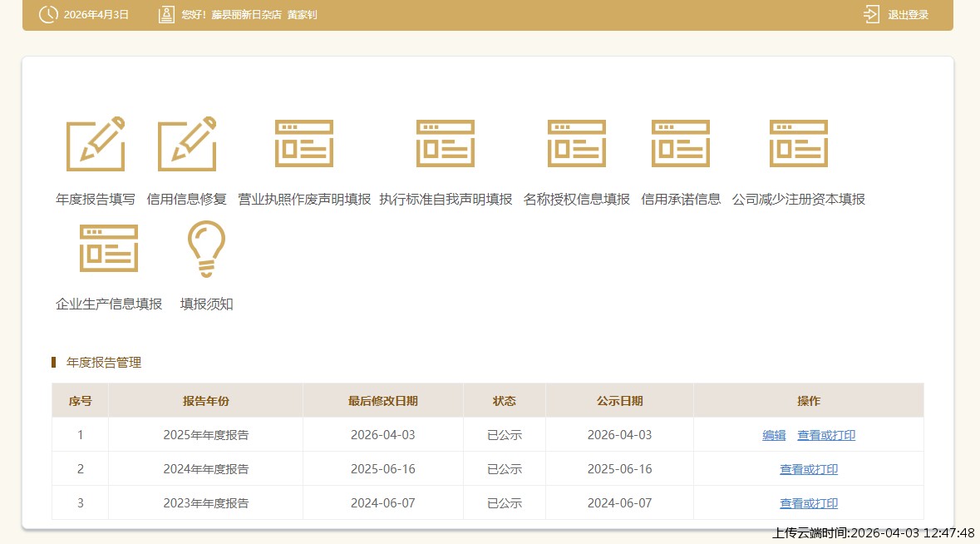Click the 最后修改日期 column header
This screenshot has height=544, width=980.
tap(382, 401)
